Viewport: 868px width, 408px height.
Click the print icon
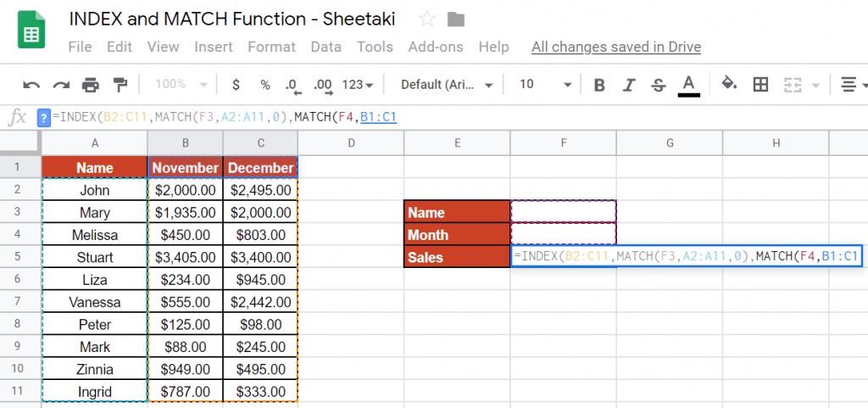click(90, 85)
